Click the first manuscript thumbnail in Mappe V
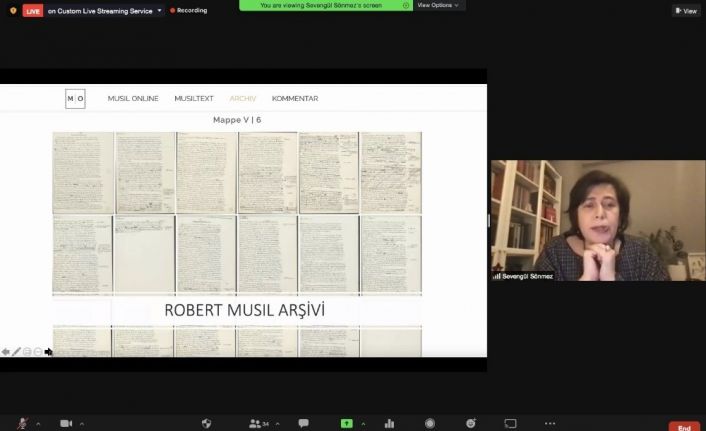Image resolution: width=706 pixels, height=431 pixels. click(82, 172)
